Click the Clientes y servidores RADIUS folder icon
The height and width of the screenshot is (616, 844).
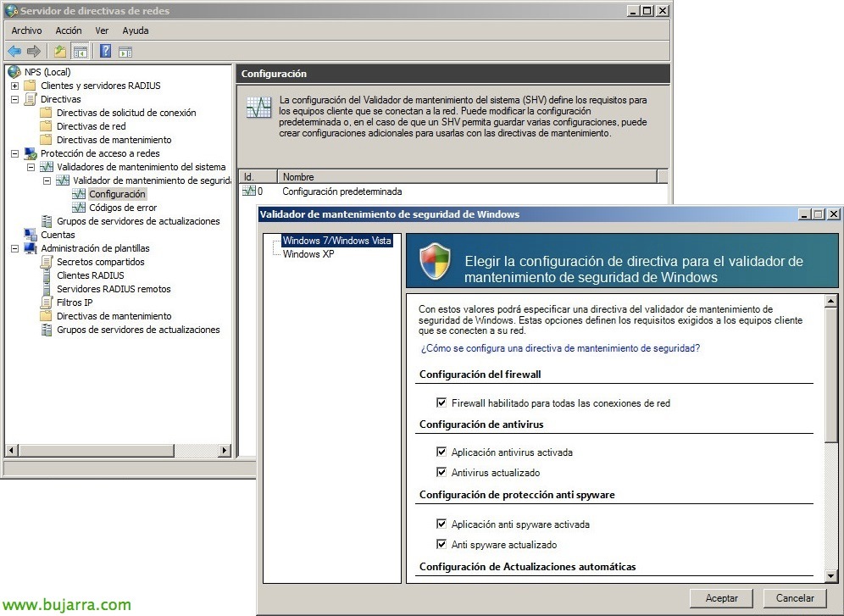31,86
